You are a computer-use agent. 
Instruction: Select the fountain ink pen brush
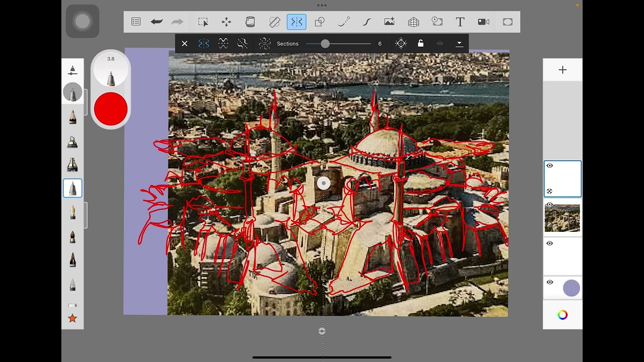click(x=72, y=213)
